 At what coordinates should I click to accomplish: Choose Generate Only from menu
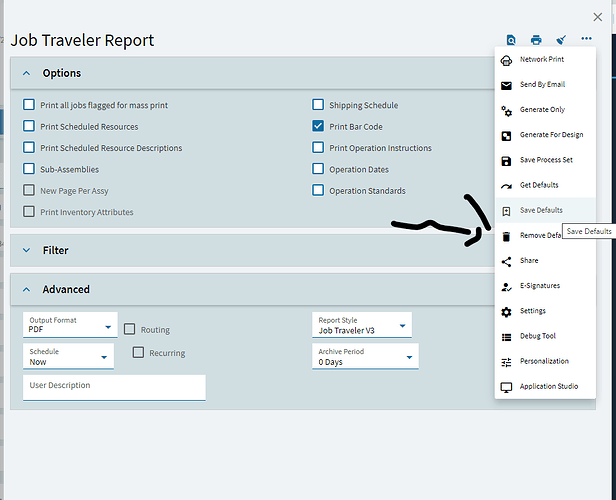point(545,110)
